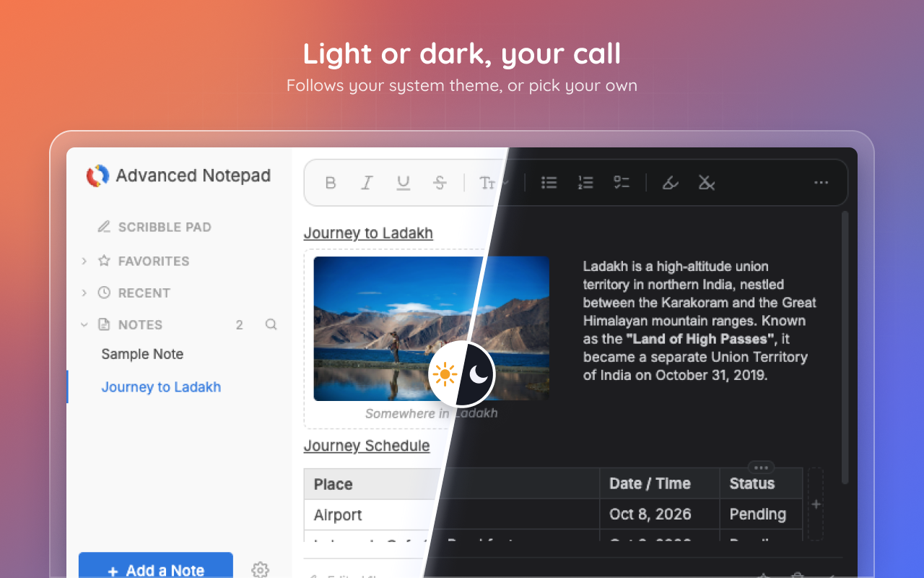Click the 'Somewhere in Ladakh' caption
Viewport: 924px width, 578px height.
click(431, 413)
